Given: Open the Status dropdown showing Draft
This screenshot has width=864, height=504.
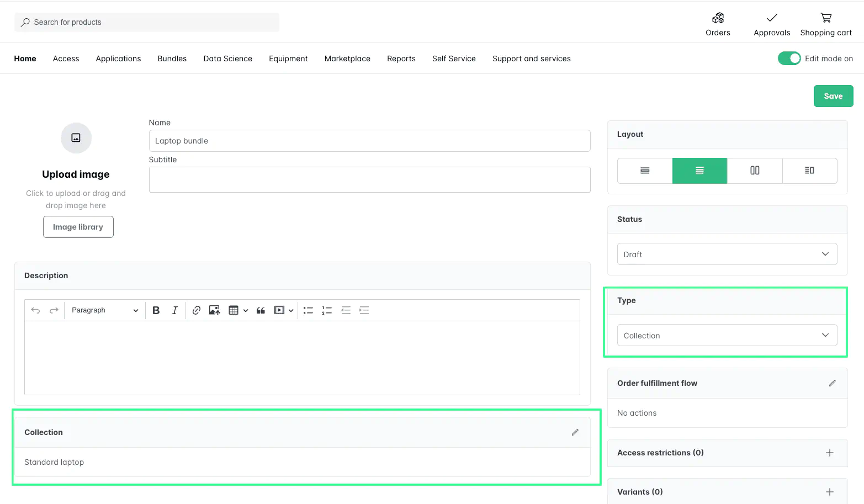Looking at the screenshot, I should click(727, 254).
